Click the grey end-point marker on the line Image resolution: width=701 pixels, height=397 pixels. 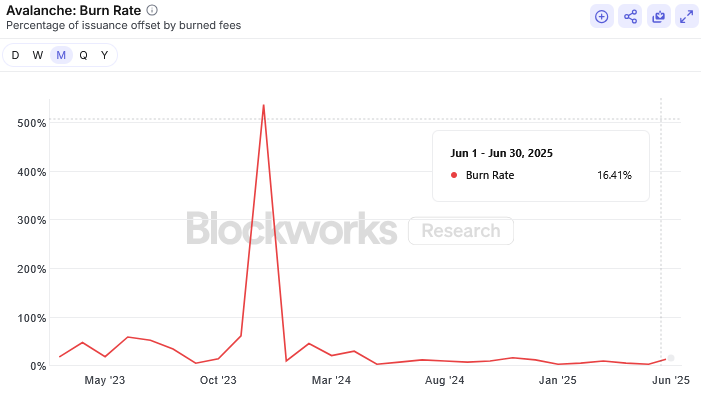click(671, 358)
